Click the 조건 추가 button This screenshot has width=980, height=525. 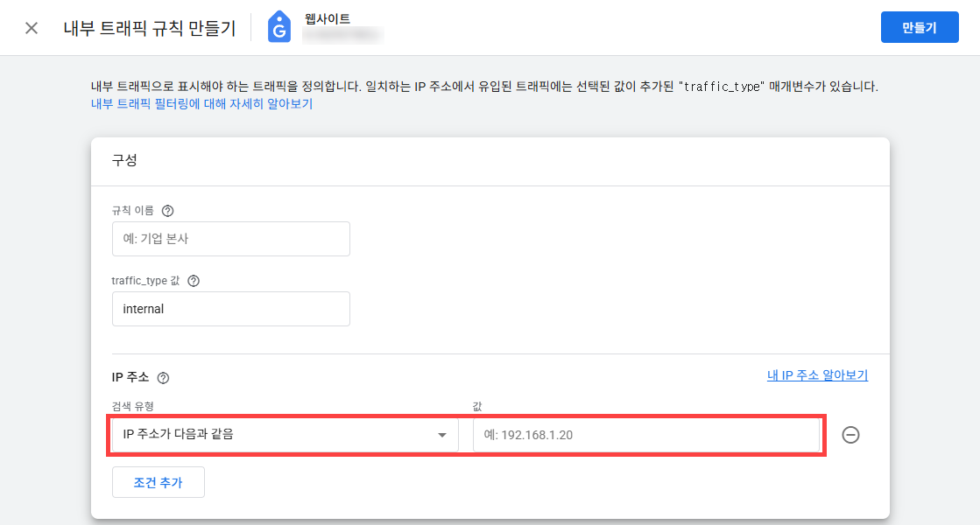pyautogui.click(x=159, y=482)
